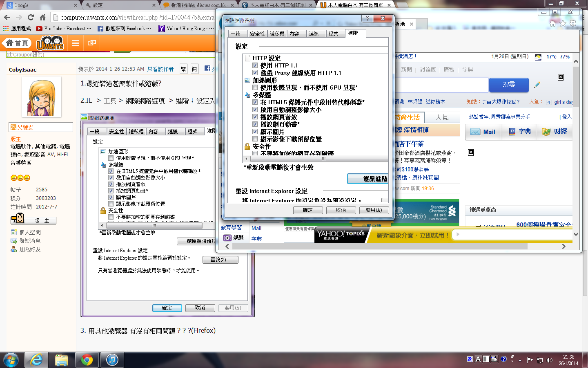Select the 隱私權 tab in front dialog
Screen dimensions: 588x368
click(x=277, y=34)
